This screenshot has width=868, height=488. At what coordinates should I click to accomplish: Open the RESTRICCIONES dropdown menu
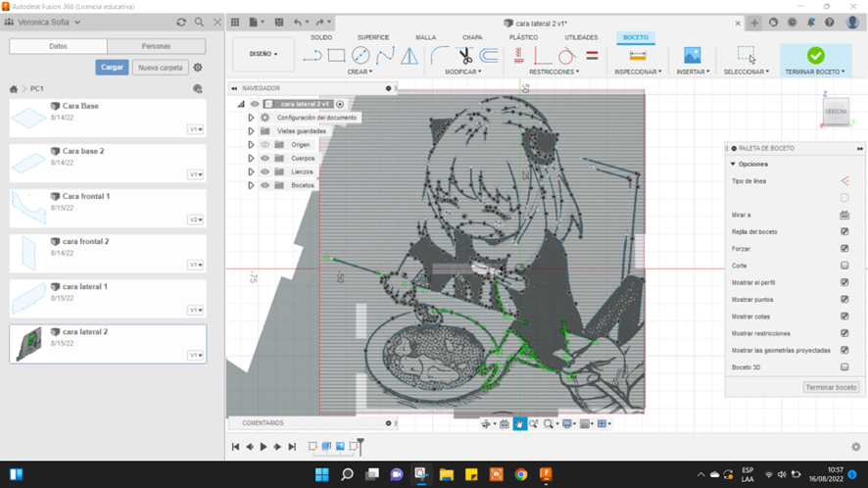pos(555,72)
